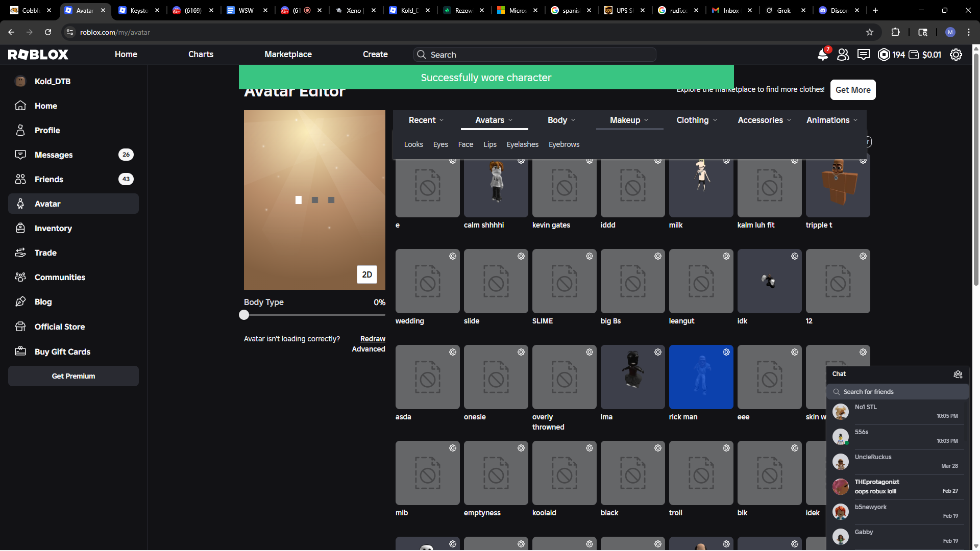Select Eyes in the Makeup submenu

click(440, 144)
